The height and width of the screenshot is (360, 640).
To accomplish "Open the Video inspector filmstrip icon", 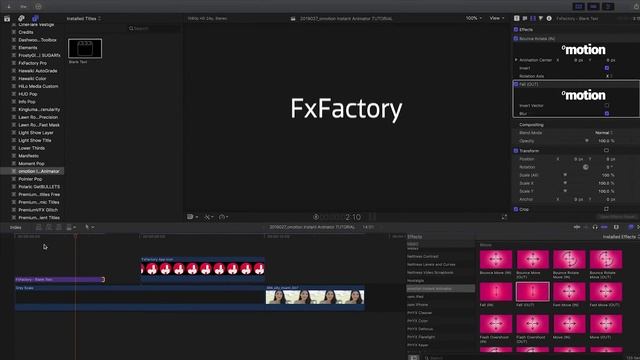I will [x=533, y=18].
